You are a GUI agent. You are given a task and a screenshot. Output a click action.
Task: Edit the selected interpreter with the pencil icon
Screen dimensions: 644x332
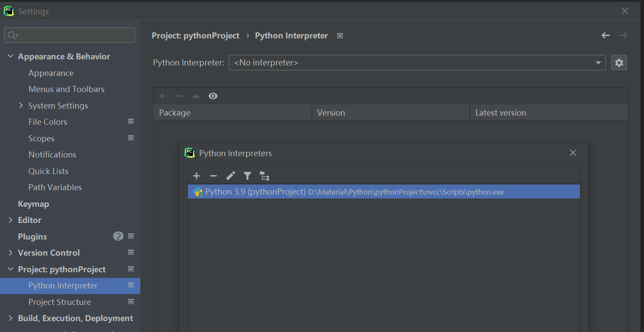[230, 176]
